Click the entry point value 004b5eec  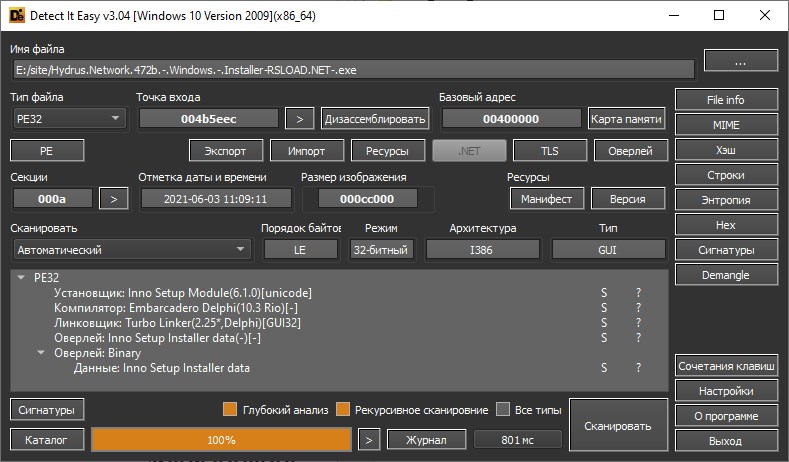tap(208, 119)
